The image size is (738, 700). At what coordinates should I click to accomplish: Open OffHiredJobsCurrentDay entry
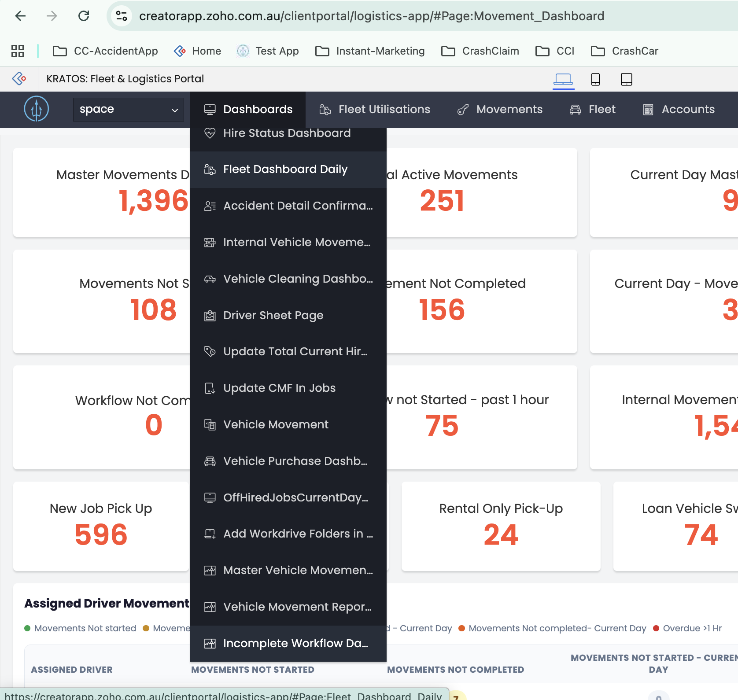(288, 498)
